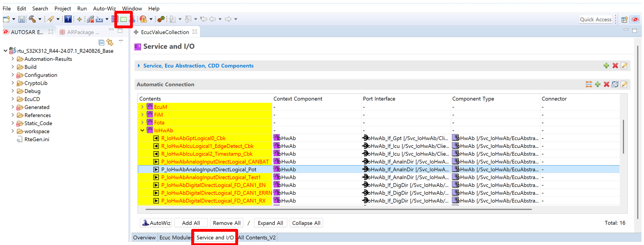This screenshot has width=644, height=245.
Task: Open the Open Perspective icon
Action: click(x=624, y=20)
